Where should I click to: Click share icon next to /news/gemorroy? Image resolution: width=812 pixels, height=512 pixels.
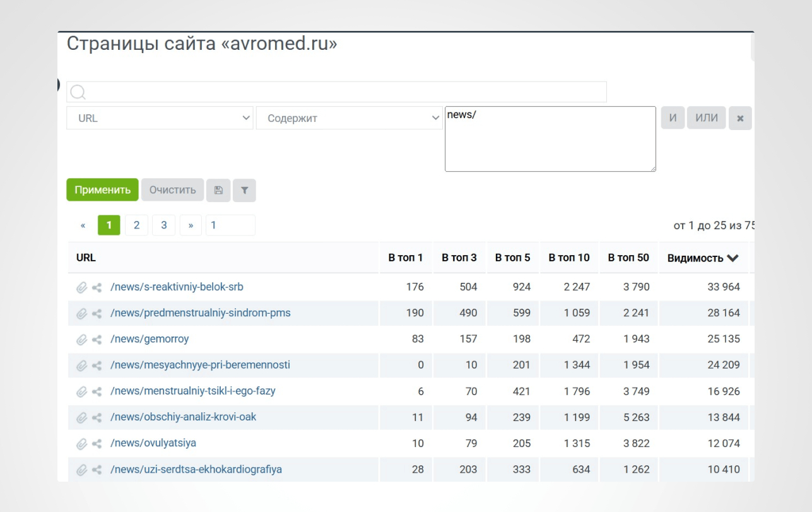pos(97,340)
